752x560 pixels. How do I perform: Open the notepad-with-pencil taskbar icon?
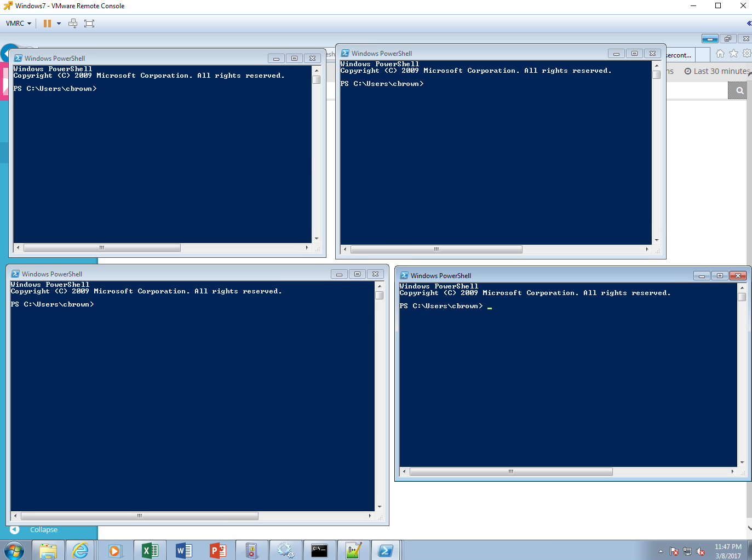pyautogui.click(x=353, y=551)
